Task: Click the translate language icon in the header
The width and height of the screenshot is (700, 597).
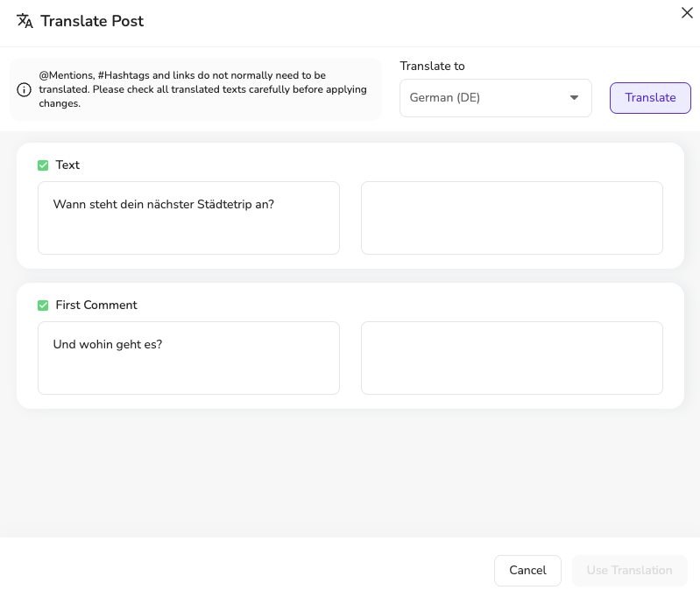Action: 25,21
